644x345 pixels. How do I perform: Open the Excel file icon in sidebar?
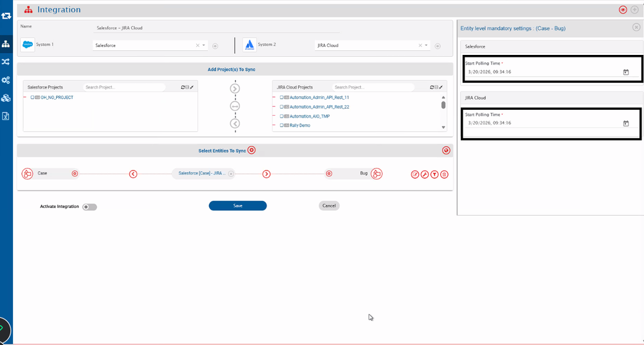6,116
